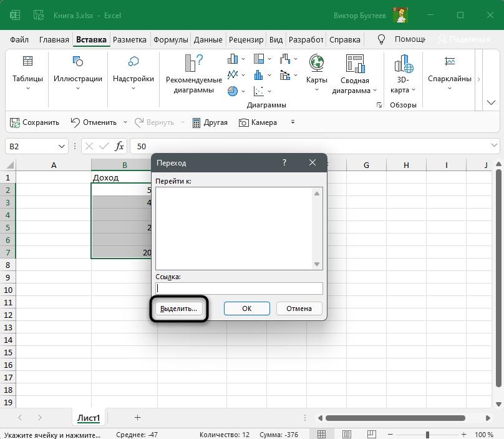This screenshot has height=439, width=504.
Task: Click the Сохранить save icon
Action: [15, 122]
